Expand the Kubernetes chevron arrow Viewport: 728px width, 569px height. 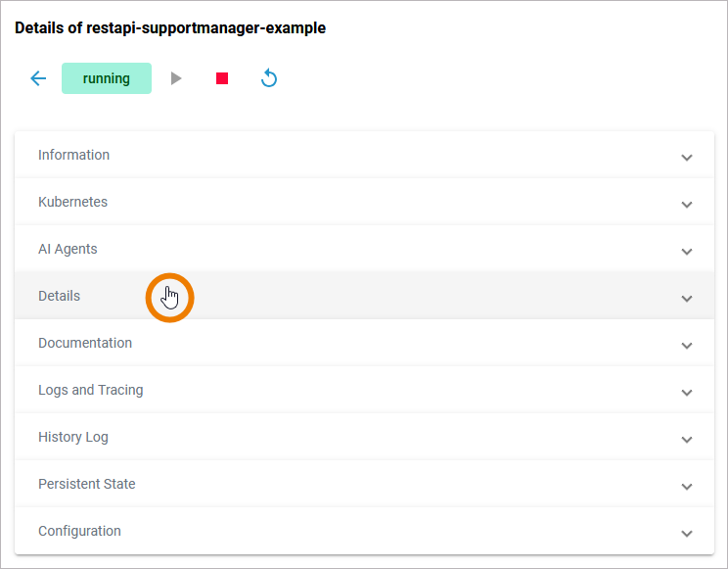pos(687,204)
